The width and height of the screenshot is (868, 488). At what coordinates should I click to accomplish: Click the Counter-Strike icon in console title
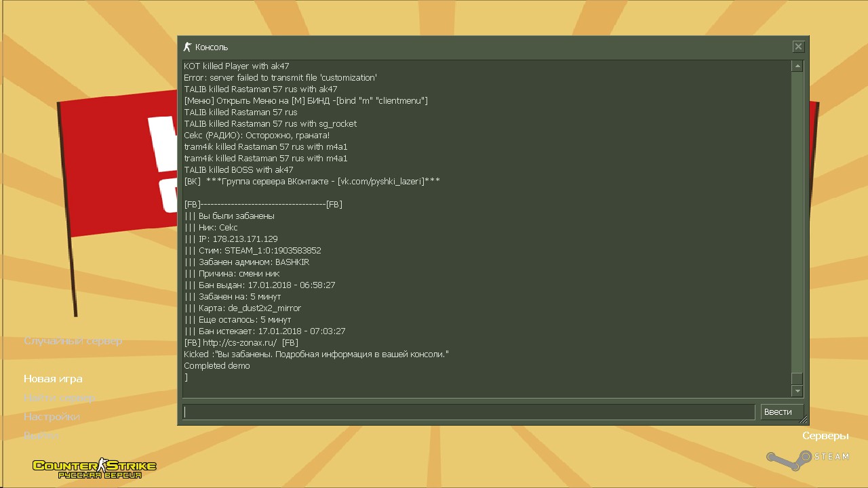tap(188, 47)
